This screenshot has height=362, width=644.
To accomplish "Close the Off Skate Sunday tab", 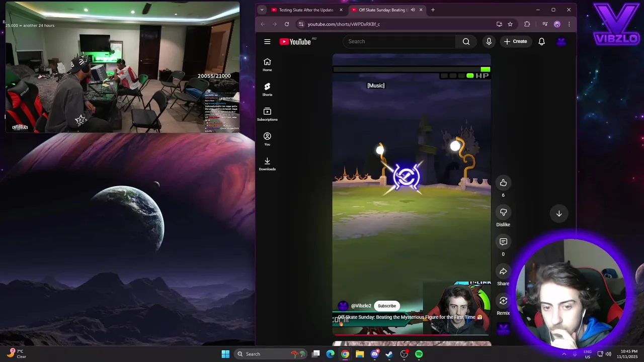I will click(x=421, y=10).
